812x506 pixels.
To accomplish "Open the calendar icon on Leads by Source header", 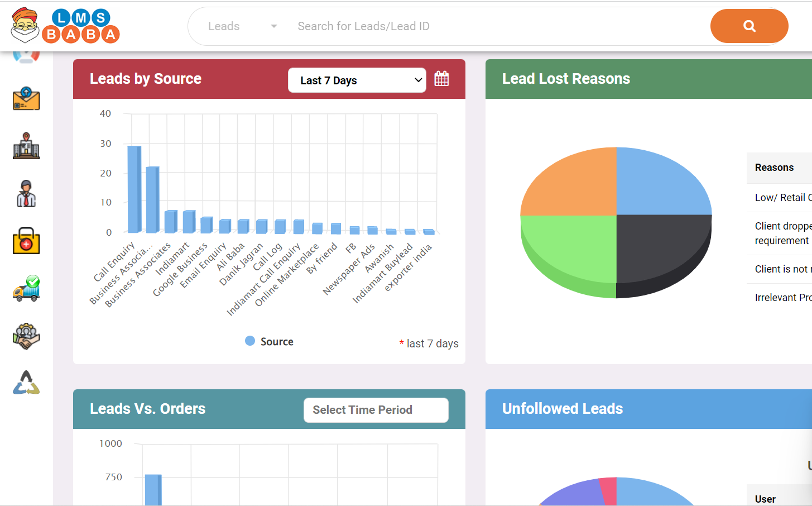I will tap(441, 78).
